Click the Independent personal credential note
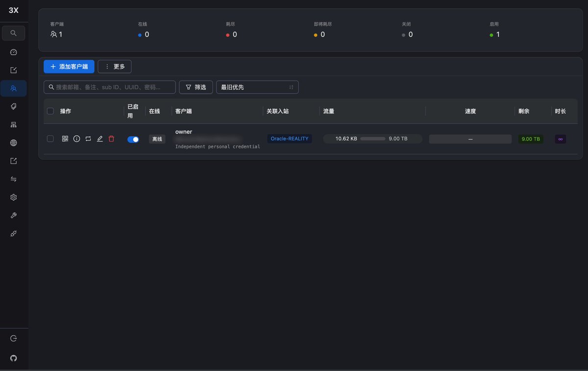This screenshot has height=371, width=588. click(x=218, y=147)
